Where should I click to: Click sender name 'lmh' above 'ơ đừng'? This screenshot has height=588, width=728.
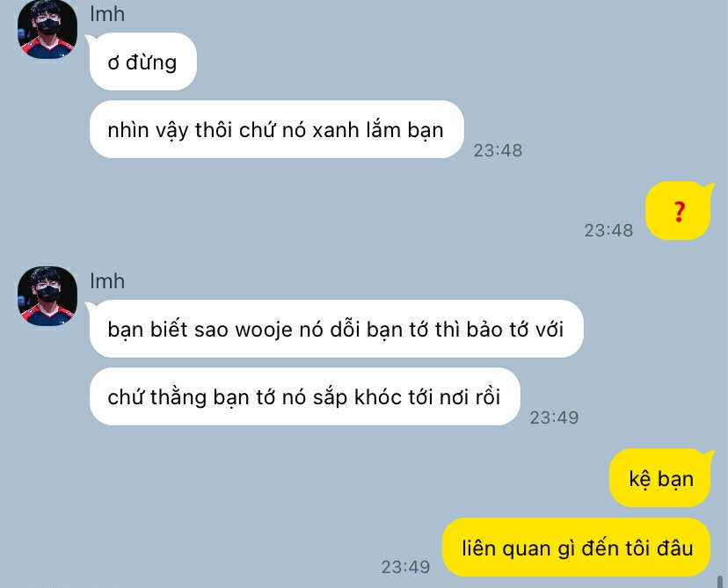(x=107, y=14)
